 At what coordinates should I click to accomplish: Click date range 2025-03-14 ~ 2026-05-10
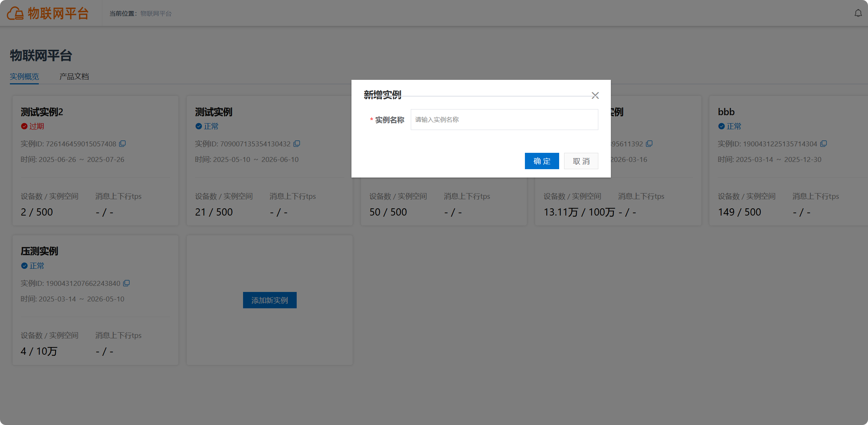81,299
